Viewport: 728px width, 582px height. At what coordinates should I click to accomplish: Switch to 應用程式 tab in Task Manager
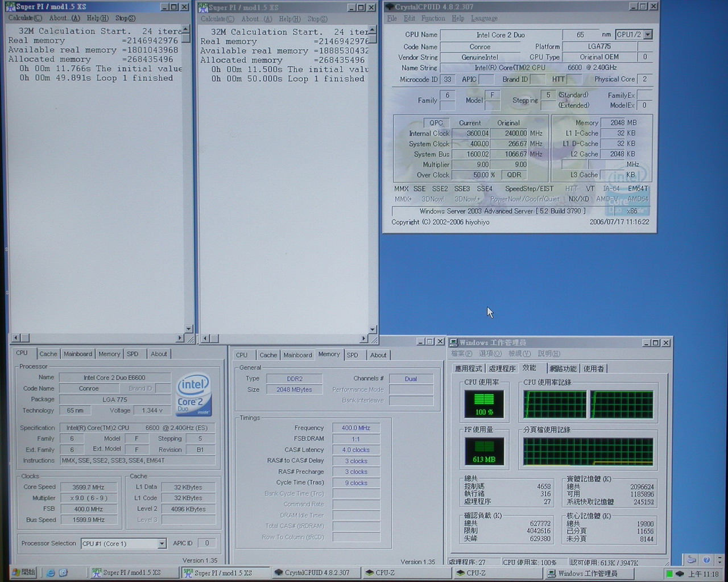[469, 369]
